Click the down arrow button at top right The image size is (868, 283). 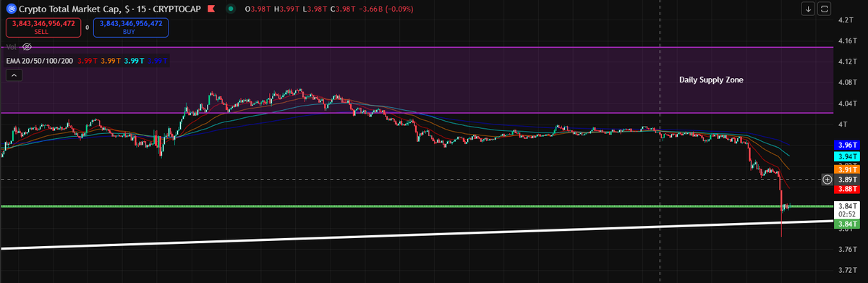click(808, 9)
